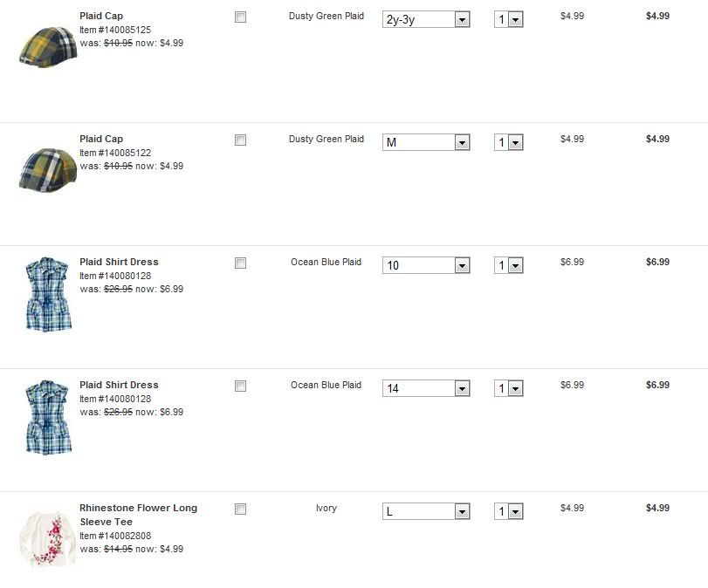Click the Plaid Cap image for item #140085122
Screen dimensions: 708x588
[47, 169]
